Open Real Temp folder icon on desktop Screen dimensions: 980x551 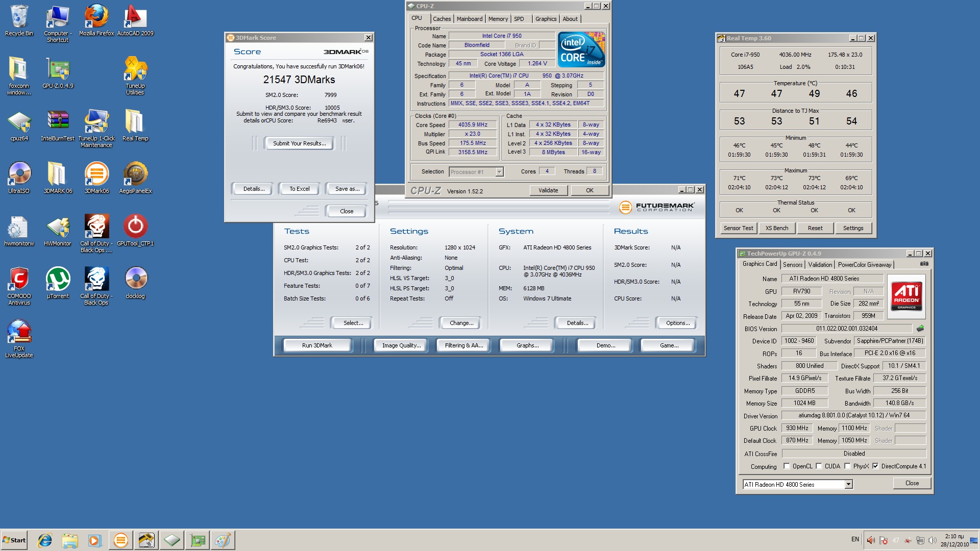pos(135,126)
